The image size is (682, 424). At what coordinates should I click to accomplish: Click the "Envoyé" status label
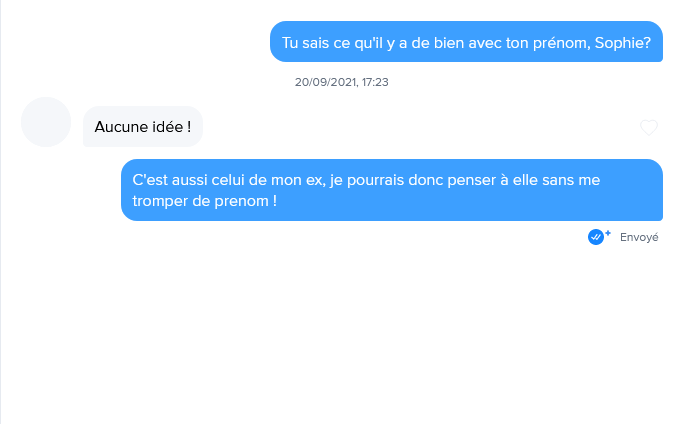coord(639,238)
